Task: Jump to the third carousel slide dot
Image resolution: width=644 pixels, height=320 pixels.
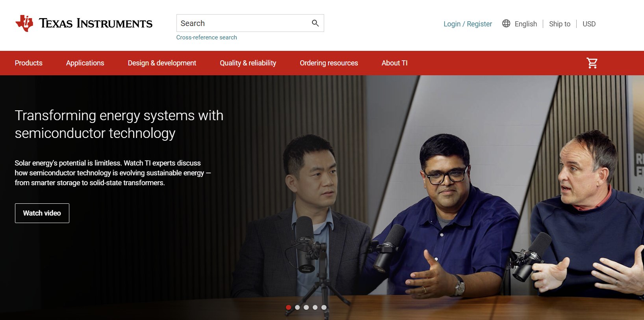Action: point(306,307)
